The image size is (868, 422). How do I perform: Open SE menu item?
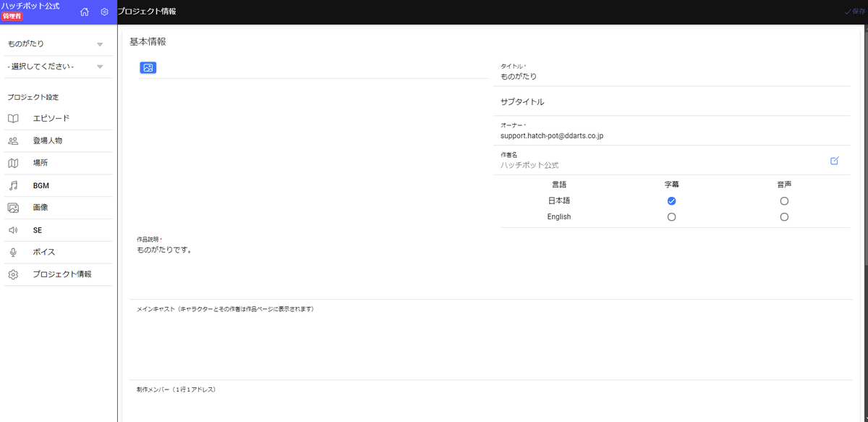pos(59,230)
